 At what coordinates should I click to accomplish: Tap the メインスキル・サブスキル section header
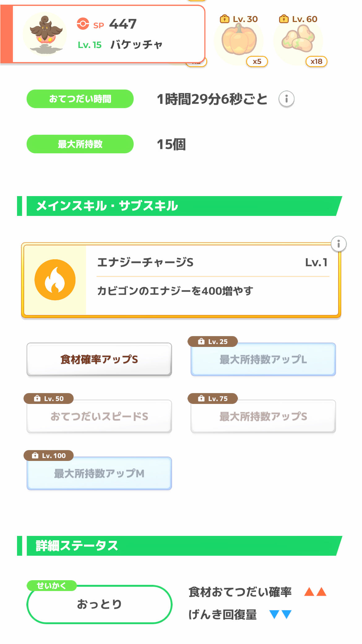179,206
